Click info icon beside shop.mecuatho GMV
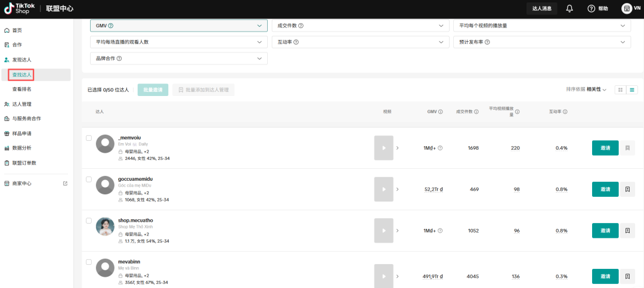Image resolution: width=644 pixels, height=288 pixels. [440, 231]
